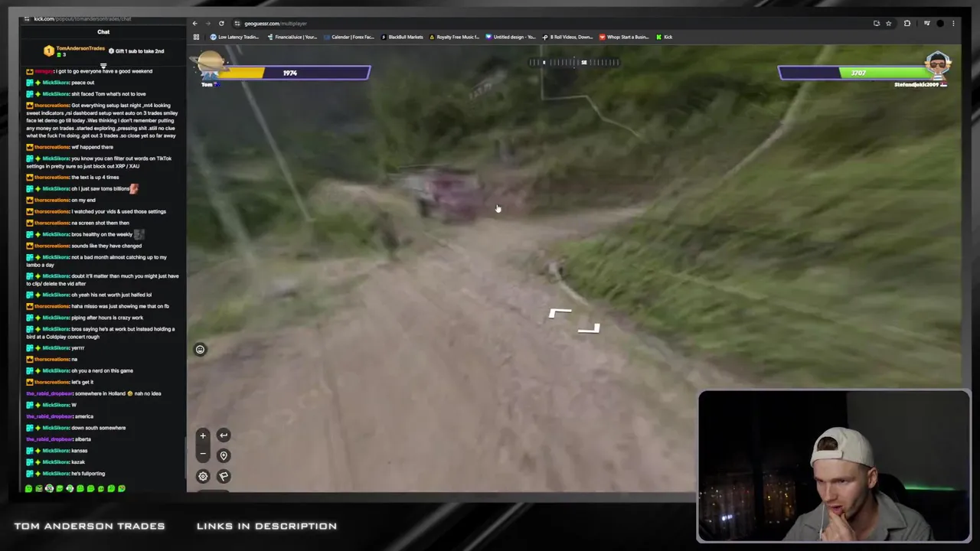980x551 pixels.
Task: Click TomAndersonTrades leaderboard name
Action: tap(80, 48)
